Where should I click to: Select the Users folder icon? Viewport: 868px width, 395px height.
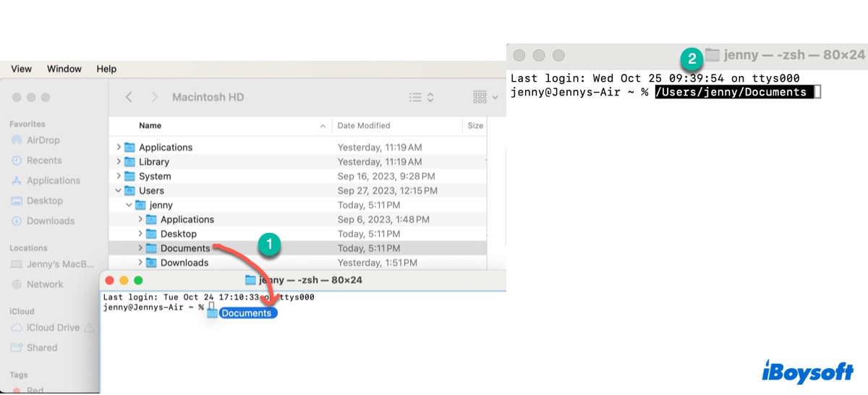(130, 190)
